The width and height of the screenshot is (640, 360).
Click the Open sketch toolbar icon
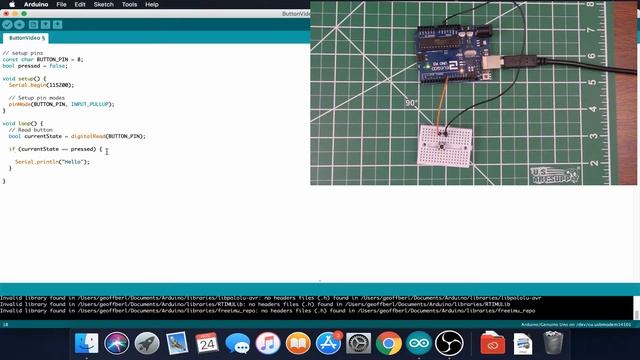click(45, 25)
